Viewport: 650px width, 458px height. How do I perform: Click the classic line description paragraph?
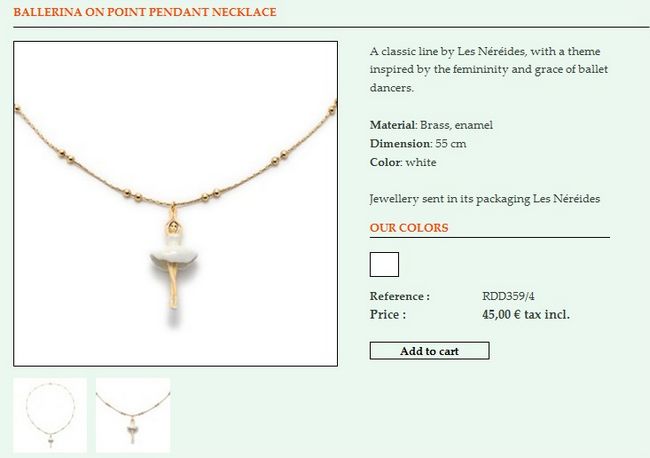tap(489, 70)
